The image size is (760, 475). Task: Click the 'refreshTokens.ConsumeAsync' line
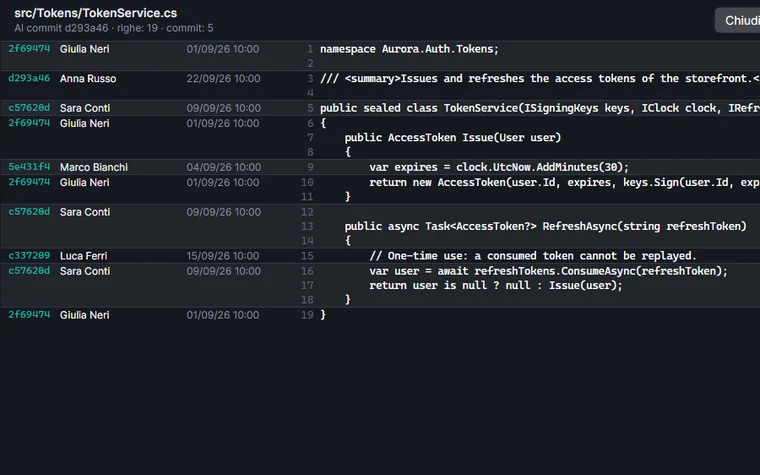(548, 271)
